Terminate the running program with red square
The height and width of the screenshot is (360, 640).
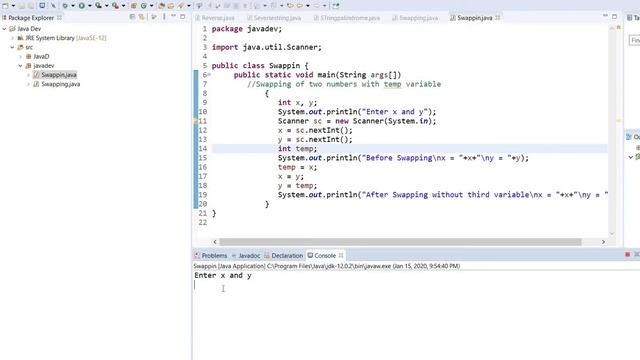coord(627,255)
